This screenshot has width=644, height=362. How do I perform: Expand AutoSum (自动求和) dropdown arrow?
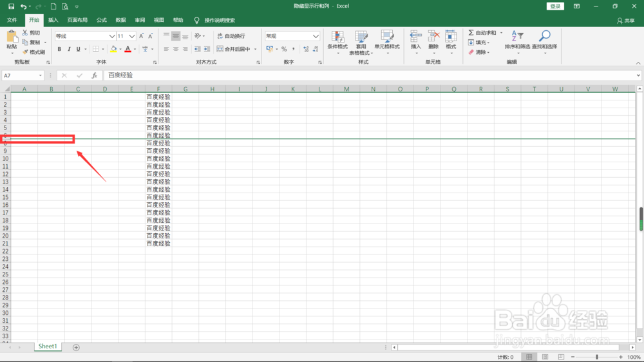click(501, 32)
